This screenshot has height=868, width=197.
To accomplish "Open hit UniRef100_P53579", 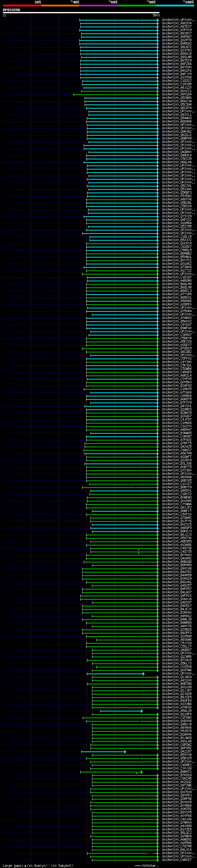I will [x=177, y=731].
